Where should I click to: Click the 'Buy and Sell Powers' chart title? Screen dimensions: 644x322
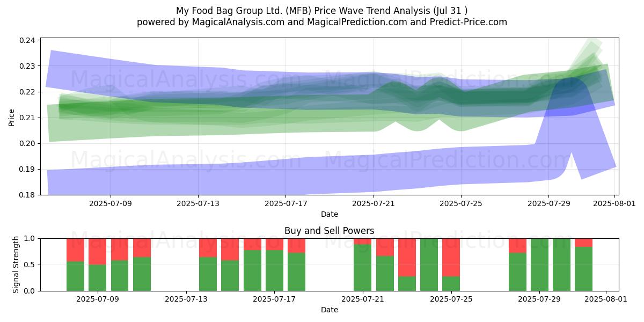click(330, 231)
